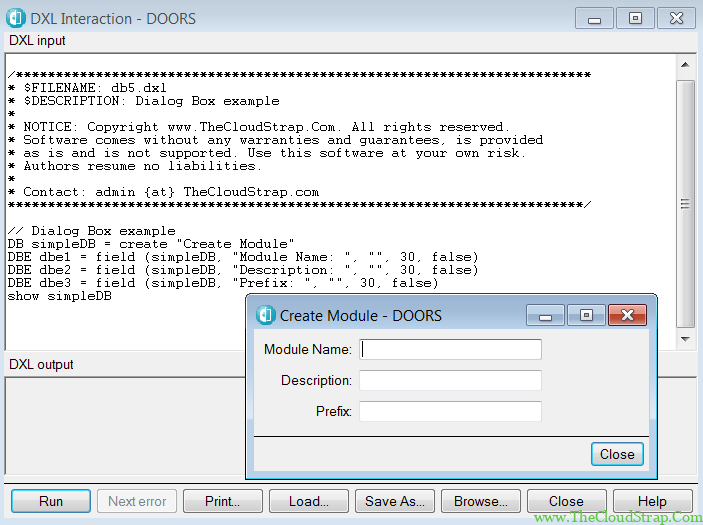
Task: Click the DXL input scrollbar down arrow
Action: click(x=685, y=339)
